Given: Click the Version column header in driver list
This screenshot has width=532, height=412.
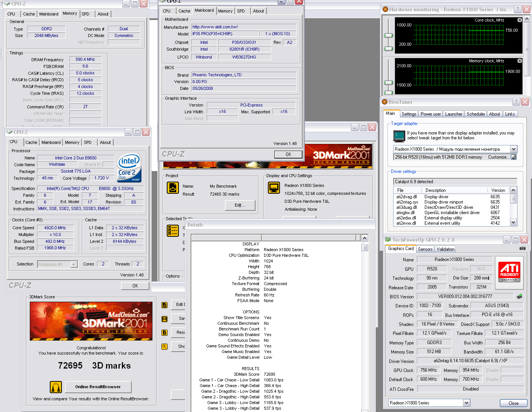Looking at the screenshot, I should (x=498, y=190).
